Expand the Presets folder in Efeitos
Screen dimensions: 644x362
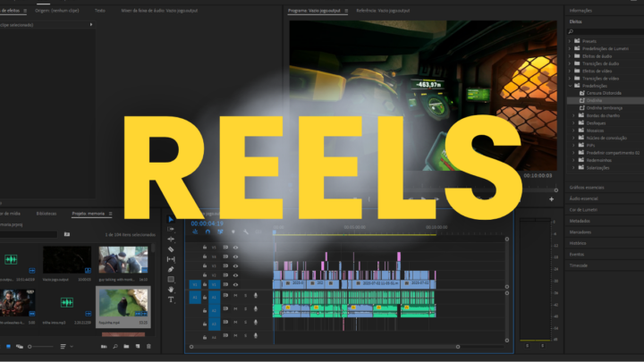[570, 41]
